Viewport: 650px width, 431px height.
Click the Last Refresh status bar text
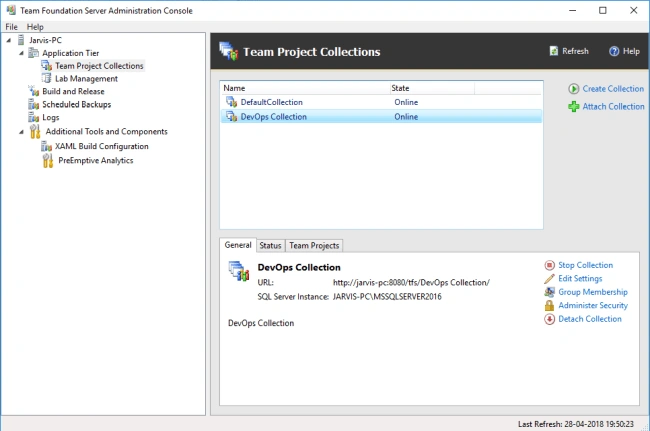(576, 424)
